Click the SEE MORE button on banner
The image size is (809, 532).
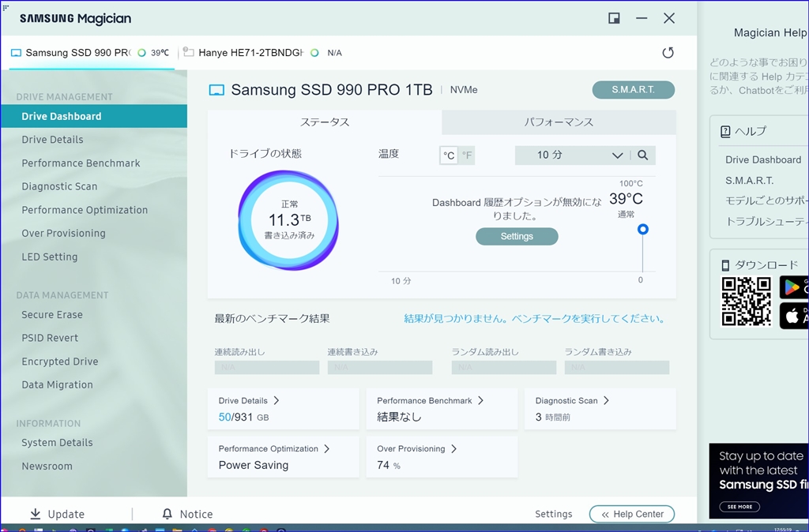tap(739, 507)
